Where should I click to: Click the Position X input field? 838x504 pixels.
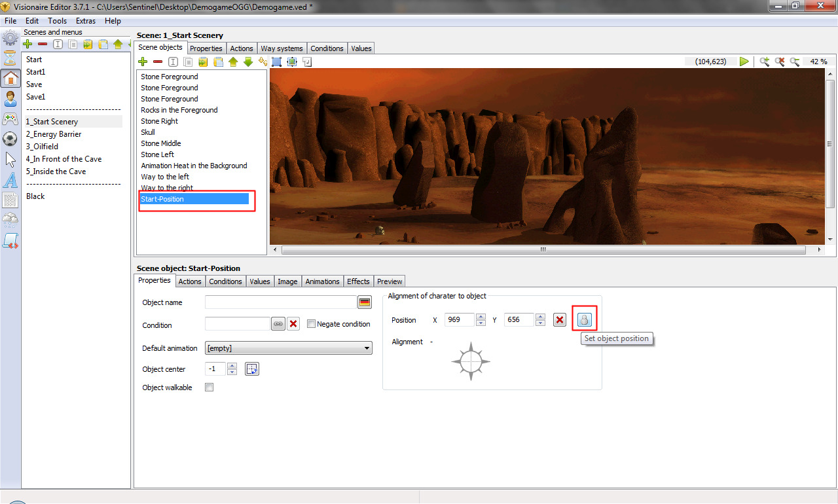[x=460, y=320]
